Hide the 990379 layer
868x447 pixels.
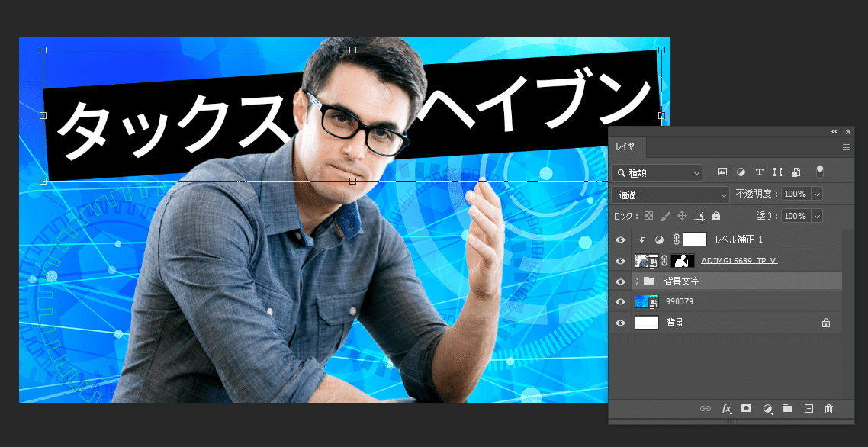(x=621, y=302)
